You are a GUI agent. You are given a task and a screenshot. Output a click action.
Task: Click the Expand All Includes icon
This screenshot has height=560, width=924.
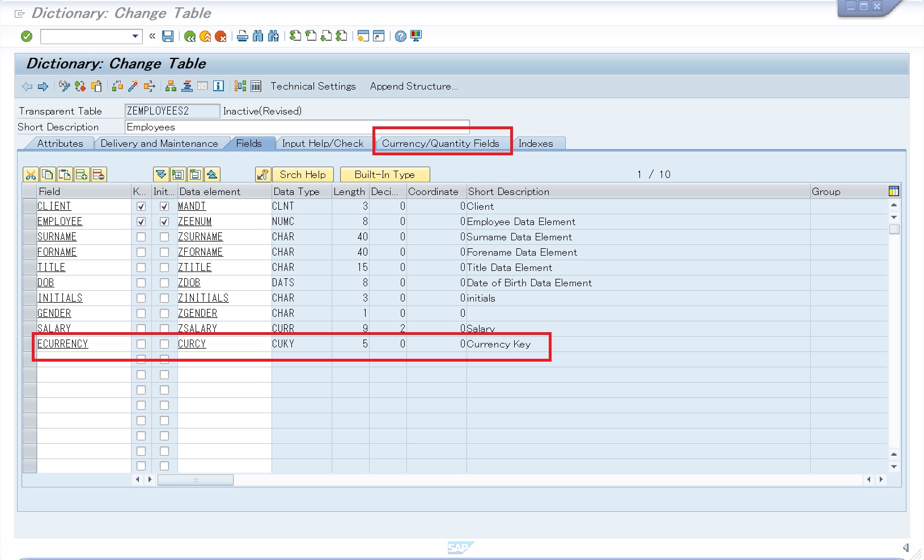point(161,175)
